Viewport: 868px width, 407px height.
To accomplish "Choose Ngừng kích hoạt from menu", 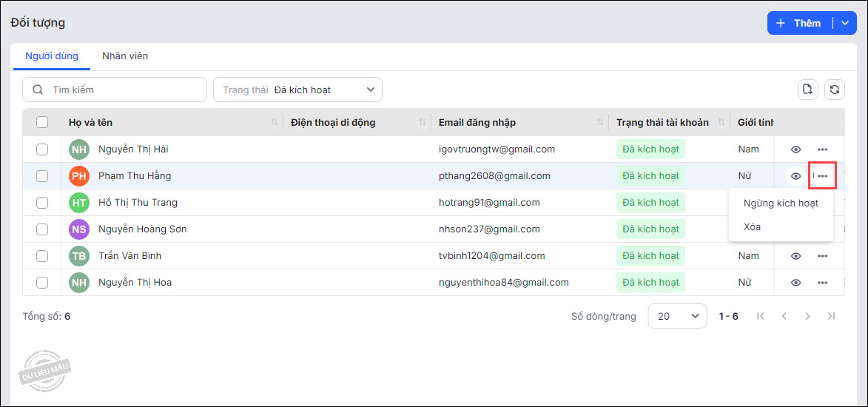I will tap(781, 203).
